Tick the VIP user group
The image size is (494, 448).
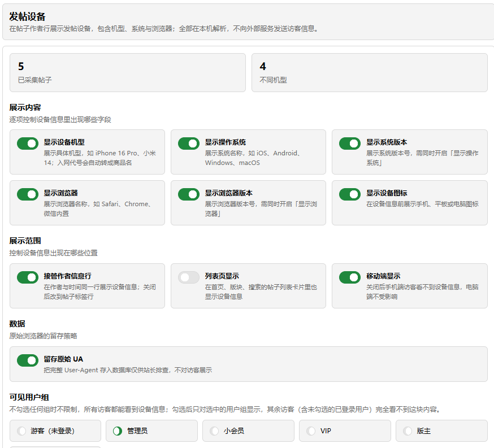(311, 430)
